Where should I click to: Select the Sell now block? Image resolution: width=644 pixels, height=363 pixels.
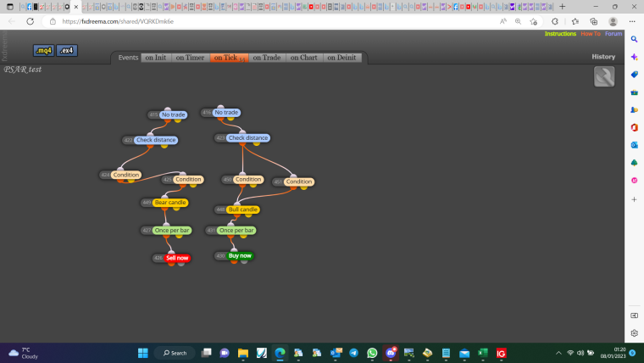click(177, 258)
